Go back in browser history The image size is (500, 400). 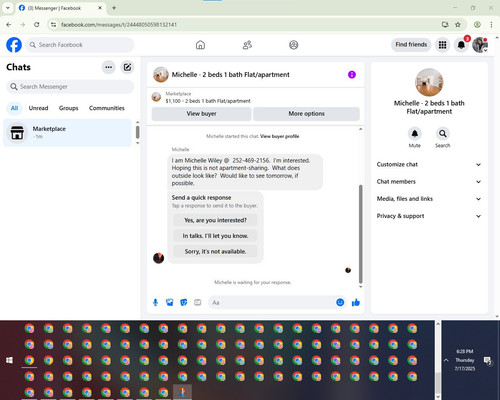click(9, 25)
